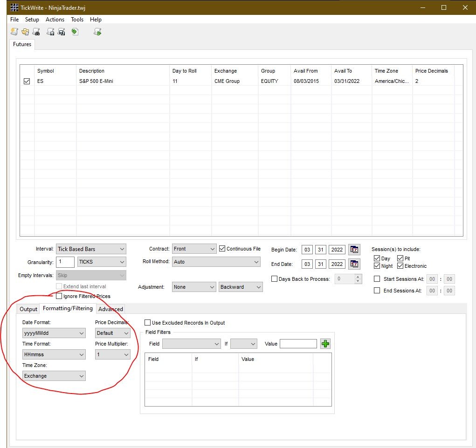The image size is (476, 448).
Task: Enable Days Back to Process checkbox
Action: coord(274,279)
